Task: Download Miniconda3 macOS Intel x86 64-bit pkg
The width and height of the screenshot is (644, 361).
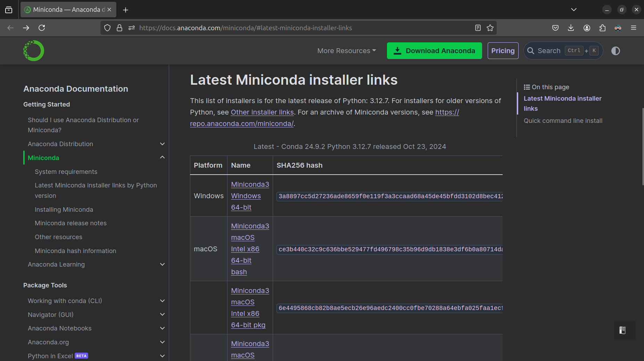Action: coord(250,308)
